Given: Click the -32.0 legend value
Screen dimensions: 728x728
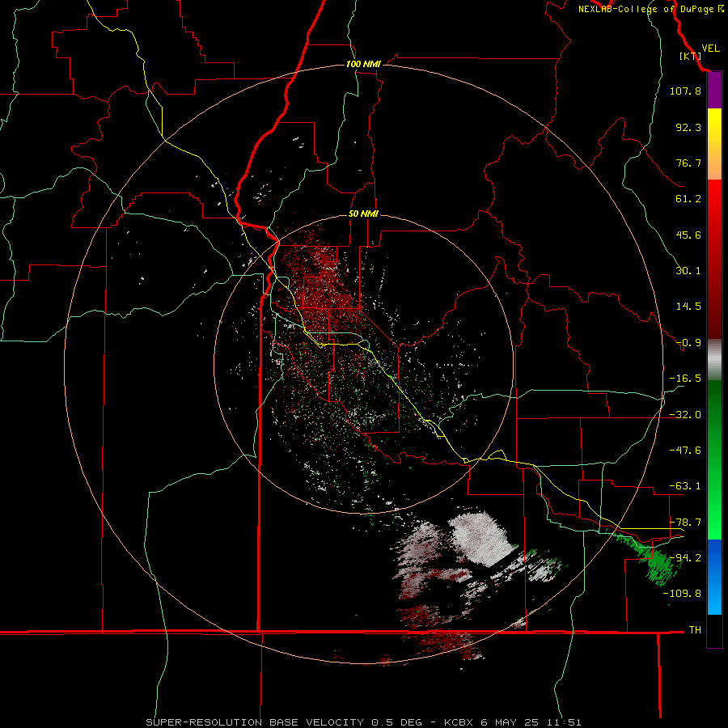Looking at the screenshot, I should 685,415.
